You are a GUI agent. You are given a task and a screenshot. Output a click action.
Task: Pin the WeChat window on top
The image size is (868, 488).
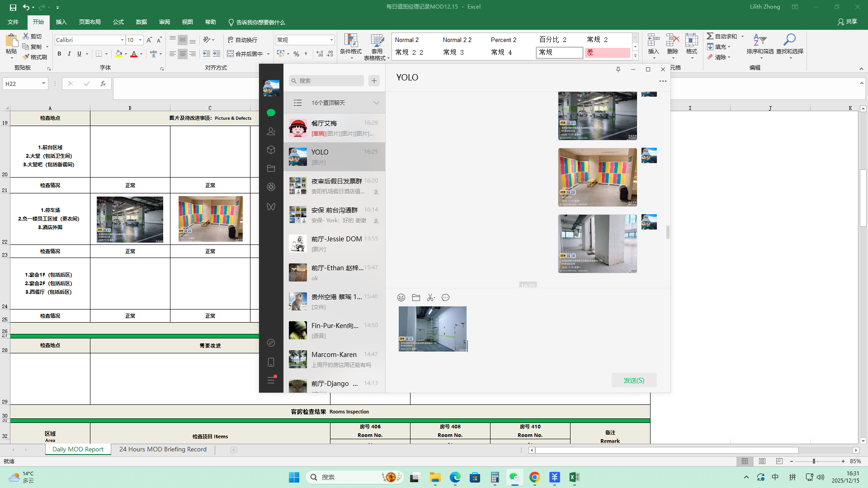tap(618, 69)
